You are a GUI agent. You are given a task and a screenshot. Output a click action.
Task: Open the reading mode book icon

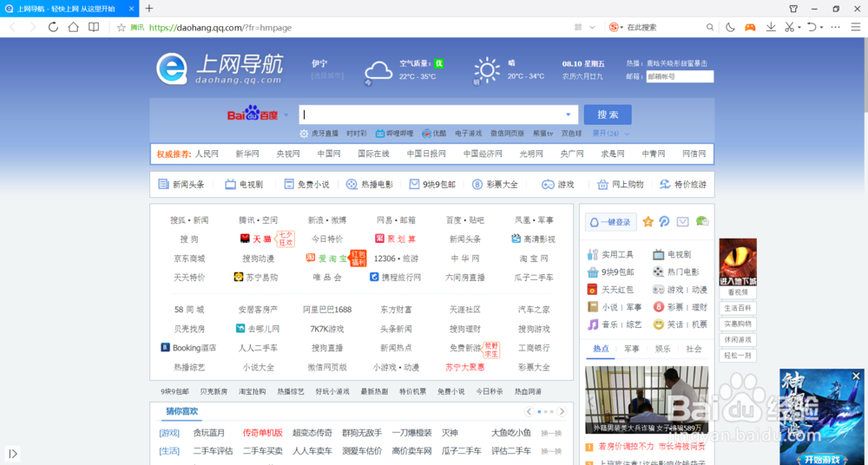[94, 27]
